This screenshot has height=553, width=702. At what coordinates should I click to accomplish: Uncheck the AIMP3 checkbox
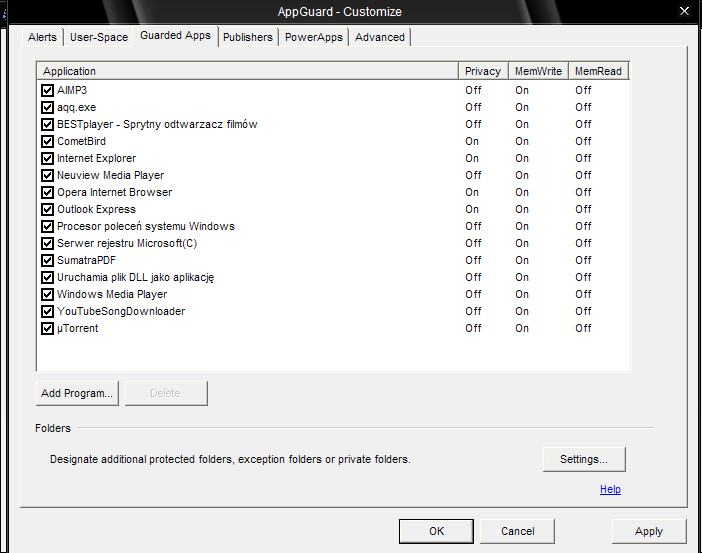pos(47,90)
